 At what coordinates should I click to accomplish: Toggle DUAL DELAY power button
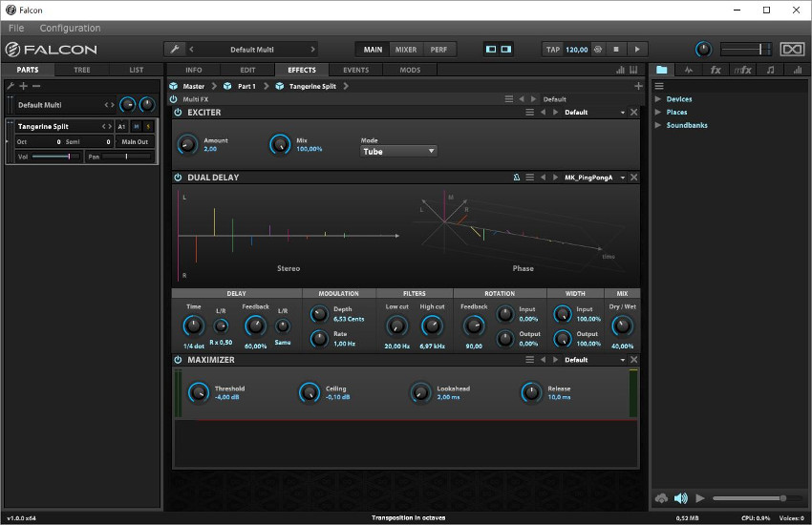pos(178,178)
